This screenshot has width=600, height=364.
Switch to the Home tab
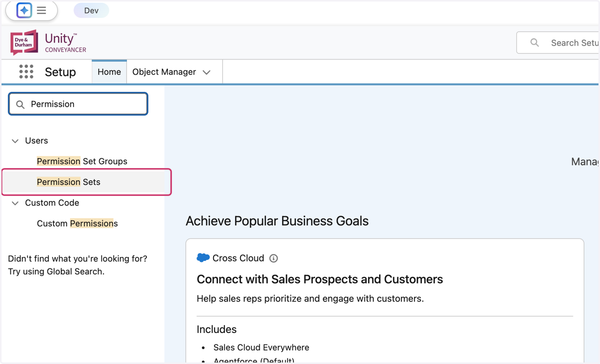coord(109,72)
